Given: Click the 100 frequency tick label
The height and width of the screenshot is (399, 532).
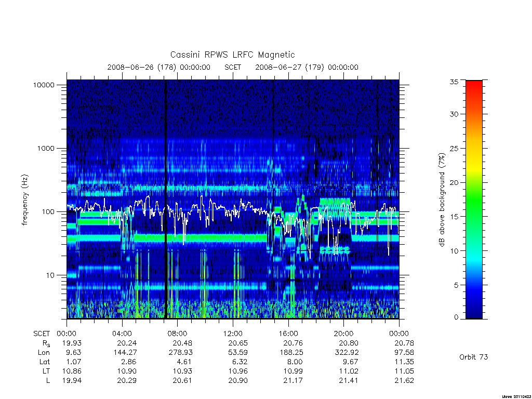Looking at the screenshot, I should (48, 212).
